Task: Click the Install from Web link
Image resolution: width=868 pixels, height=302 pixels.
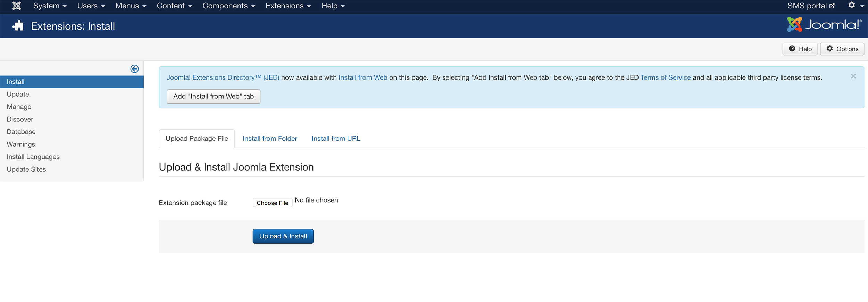Action: [x=363, y=77]
